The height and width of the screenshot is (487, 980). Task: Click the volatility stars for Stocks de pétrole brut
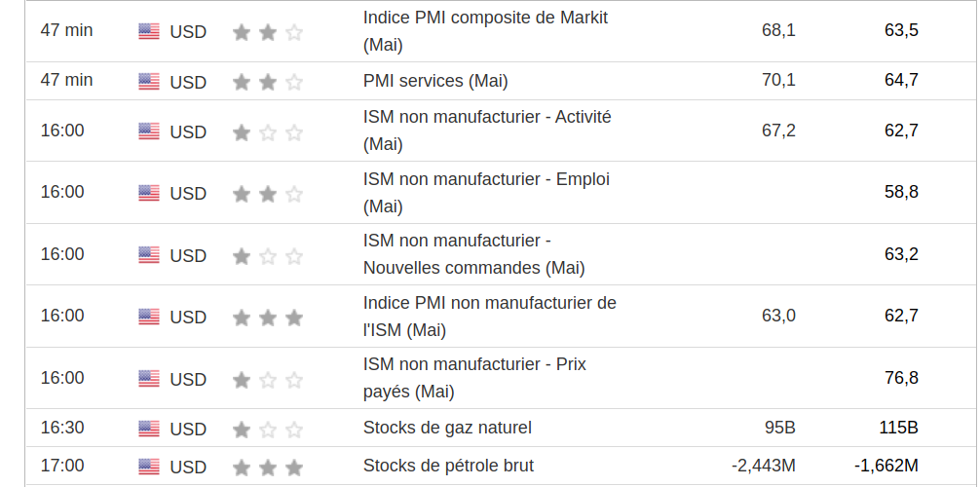tap(268, 468)
